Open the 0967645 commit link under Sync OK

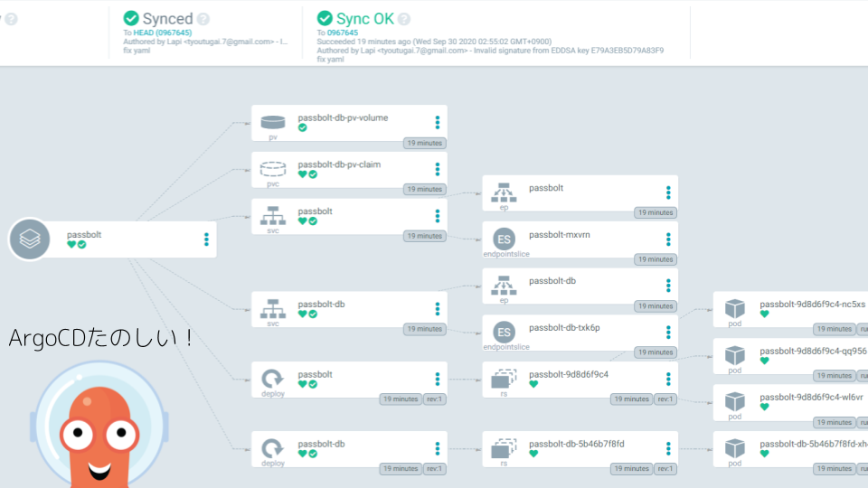[343, 33]
